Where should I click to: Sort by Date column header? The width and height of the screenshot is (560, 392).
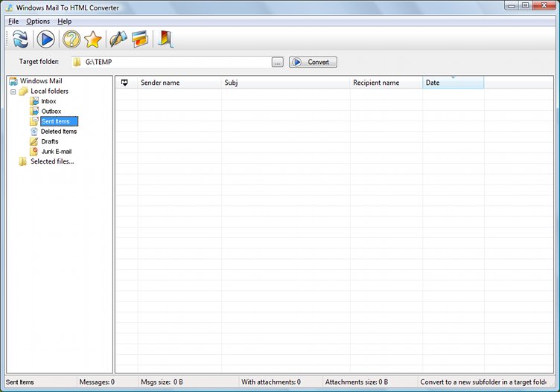[454, 83]
